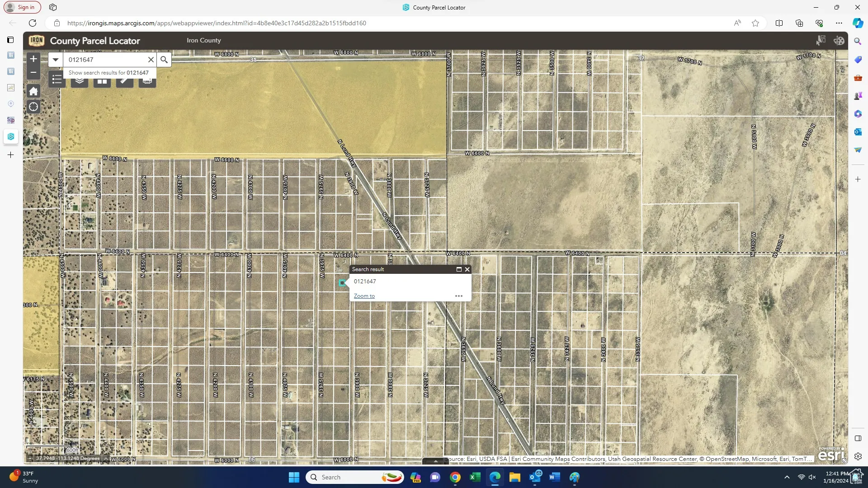The image size is (868, 488).
Task: Click the map zoom out minus button
Action: coord(33,72)
